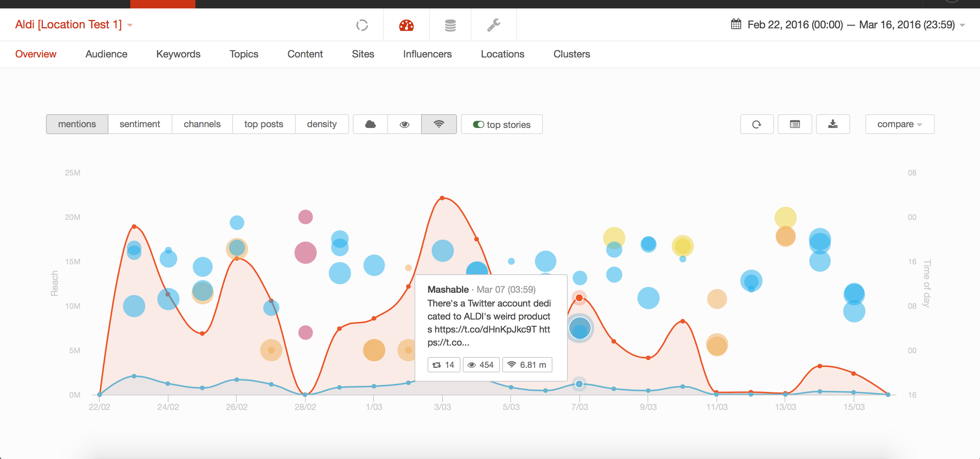Screen dimensions: 980x459
Task: Switch to the Influencers tab
Action: click(427, 54)
